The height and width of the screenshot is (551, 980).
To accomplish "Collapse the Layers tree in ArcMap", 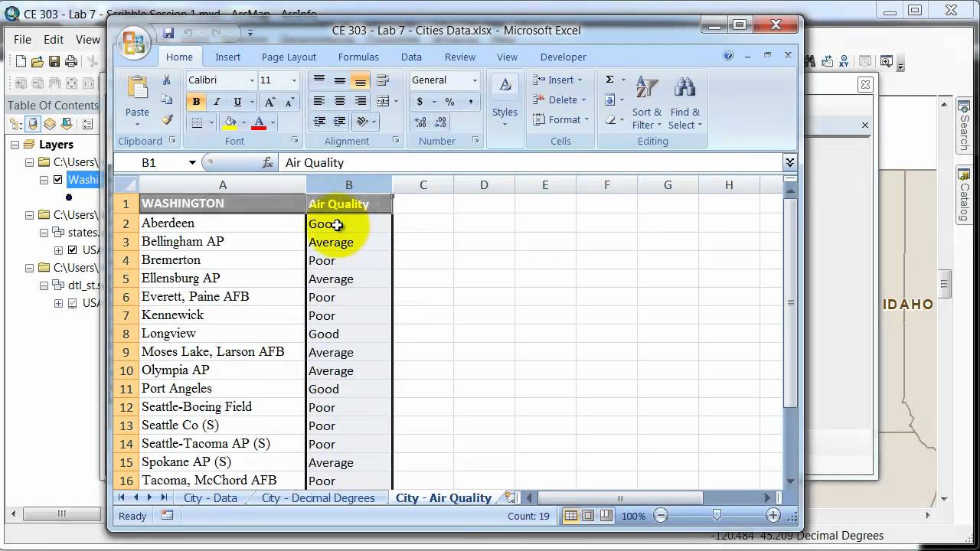I will tap(15, 144).
